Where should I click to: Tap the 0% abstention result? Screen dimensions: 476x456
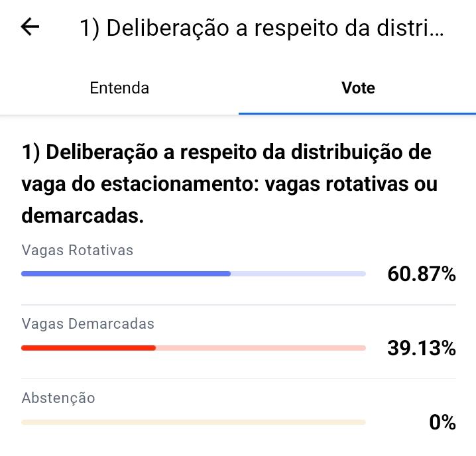click(x=442, y=422)
